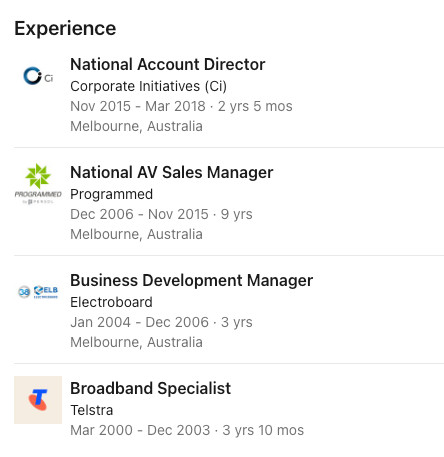
Task: Select the National AV Sales Manager title
Action: (x=172, y=172)
